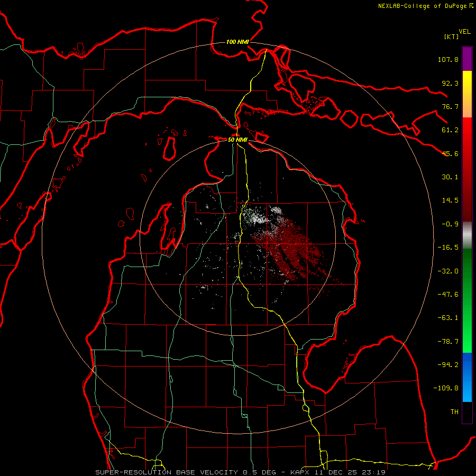The image size is (476, 476).
Task: Click the 76.7 velocity scale value
Action: (450, 106)
